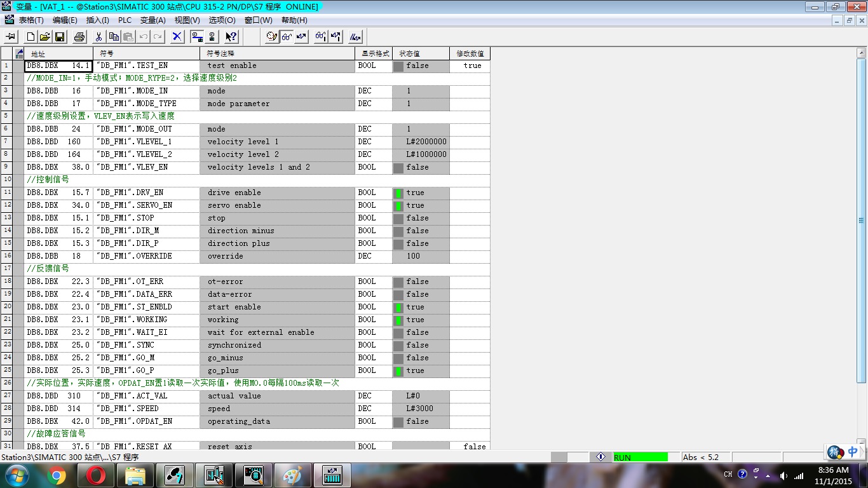Toggle the ON connection to CPU icon

[x=197, y=37]
